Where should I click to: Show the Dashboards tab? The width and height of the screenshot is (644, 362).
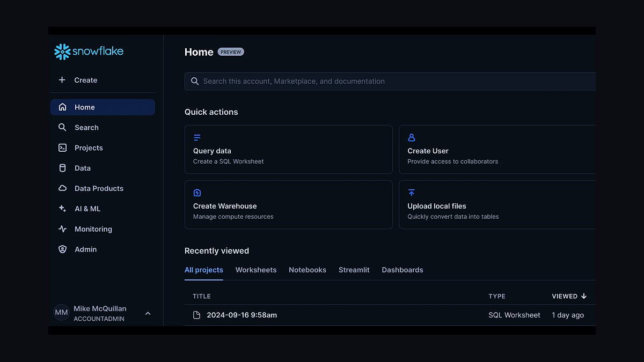coord(402,270)
